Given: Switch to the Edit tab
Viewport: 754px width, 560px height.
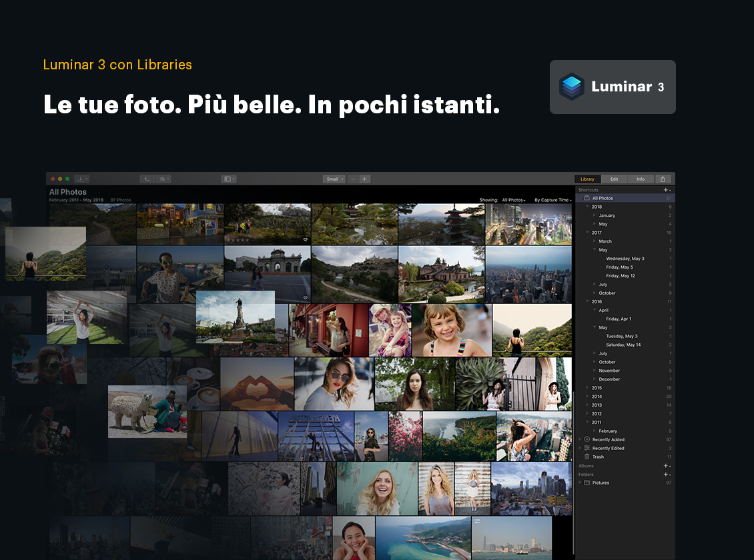Looking at the screenshot, I should click(x=614, y=179).
